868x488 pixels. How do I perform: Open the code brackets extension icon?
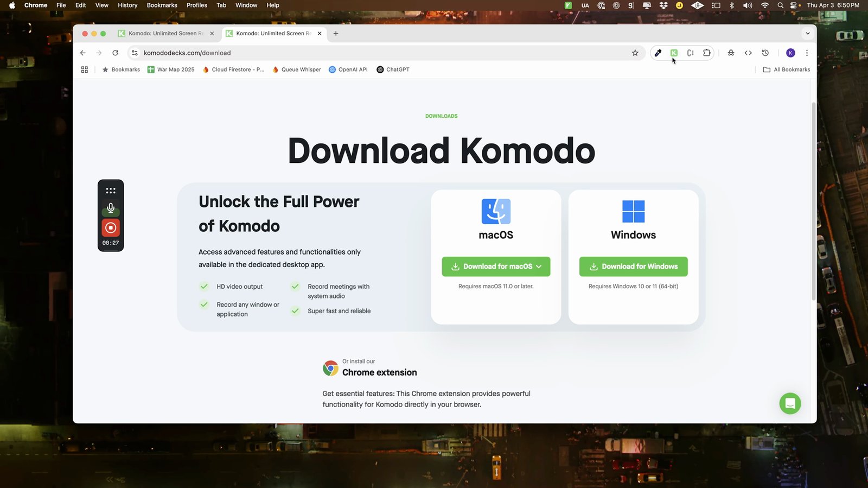coord(748,53)
